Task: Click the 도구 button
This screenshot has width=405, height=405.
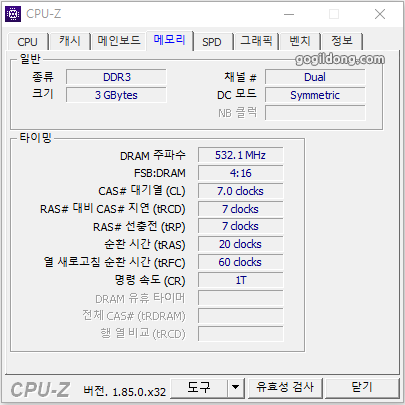Action: [199, 388]
